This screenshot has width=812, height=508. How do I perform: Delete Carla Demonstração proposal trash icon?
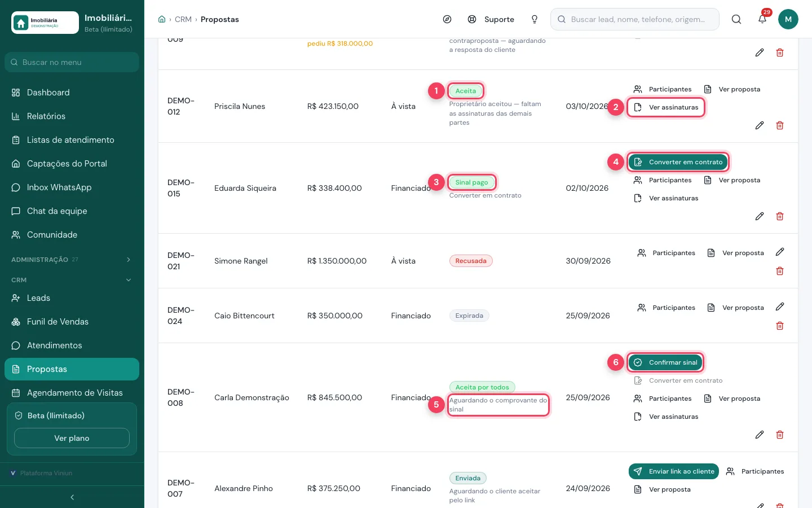click(780, 435)
